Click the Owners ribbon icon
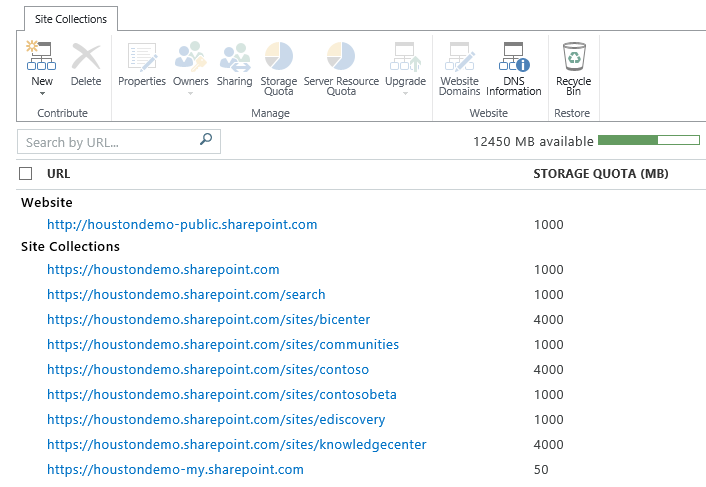Image resolution: width=706 pixels, height=487 pixels. (190, 56)
